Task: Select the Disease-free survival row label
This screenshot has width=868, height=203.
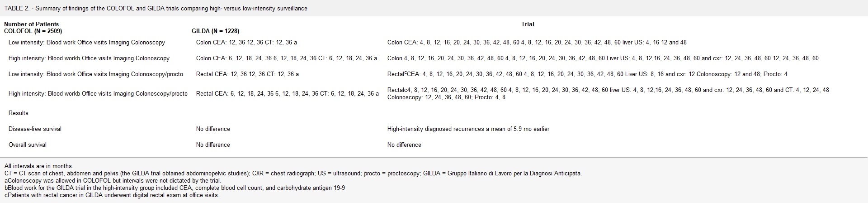Action: point(35,129)
